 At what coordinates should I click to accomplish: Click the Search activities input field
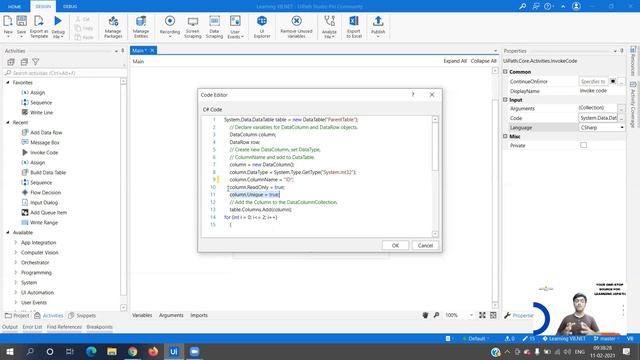pos(64,73)
